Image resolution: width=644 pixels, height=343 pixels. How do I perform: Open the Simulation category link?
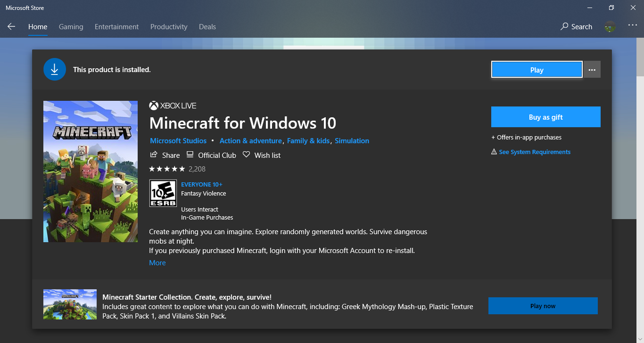352,141
